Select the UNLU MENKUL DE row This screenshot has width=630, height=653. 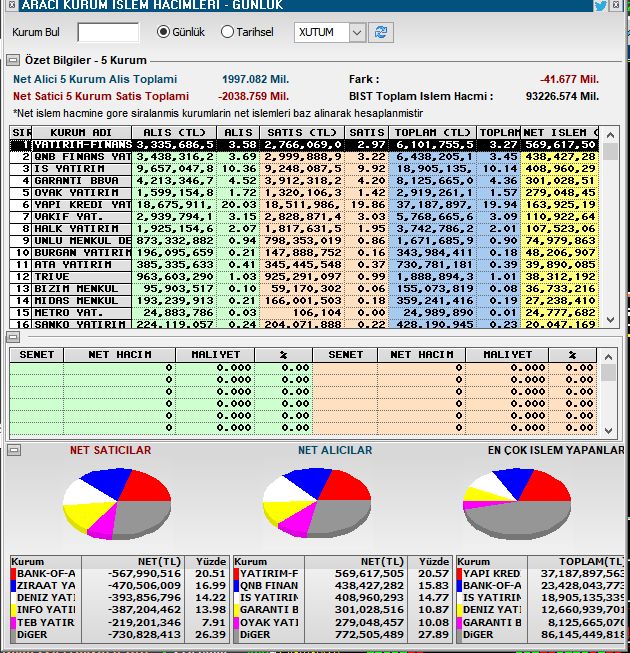click(304, 241)
